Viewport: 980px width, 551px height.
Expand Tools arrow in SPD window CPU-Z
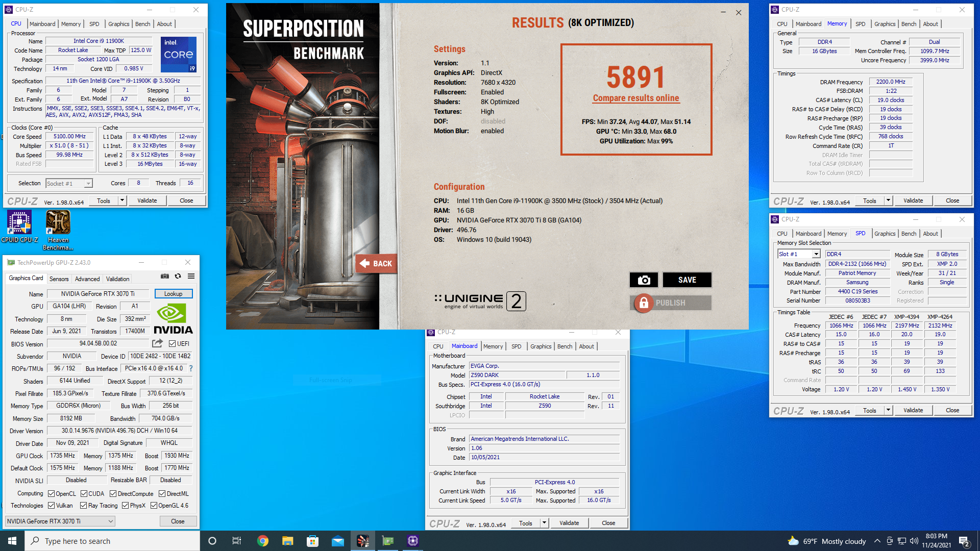(888, 410)
